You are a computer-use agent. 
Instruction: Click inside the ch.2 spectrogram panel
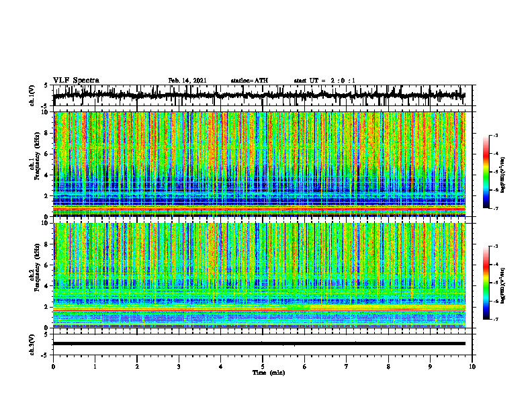[x=259, y=275]
